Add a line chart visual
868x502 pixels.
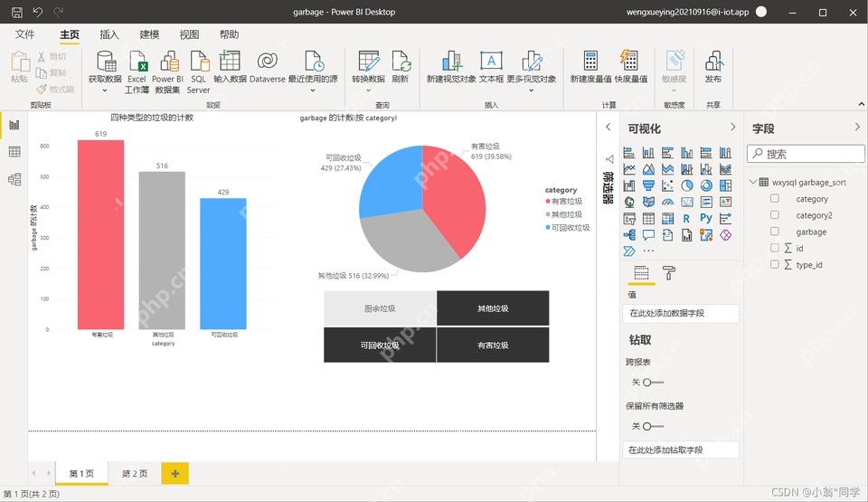point(629,169)
